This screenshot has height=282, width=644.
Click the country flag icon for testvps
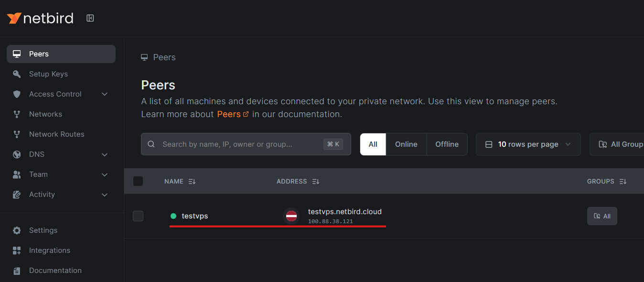291,216
